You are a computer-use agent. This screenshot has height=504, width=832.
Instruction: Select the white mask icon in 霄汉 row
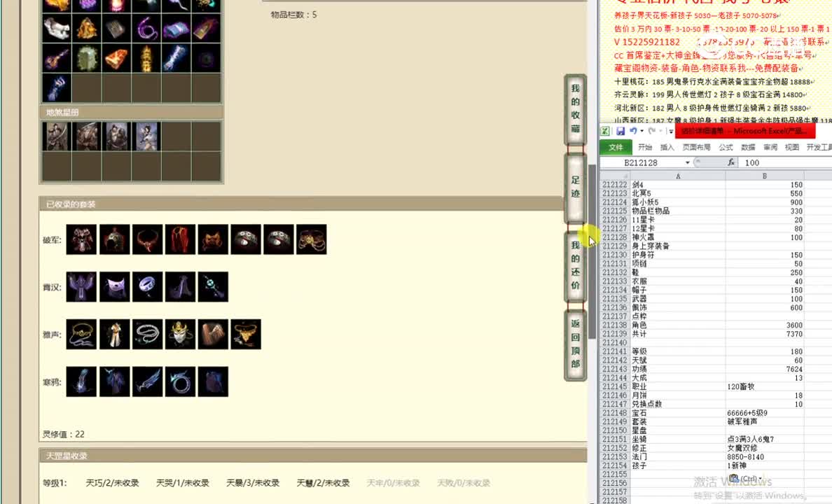(114, 287)
